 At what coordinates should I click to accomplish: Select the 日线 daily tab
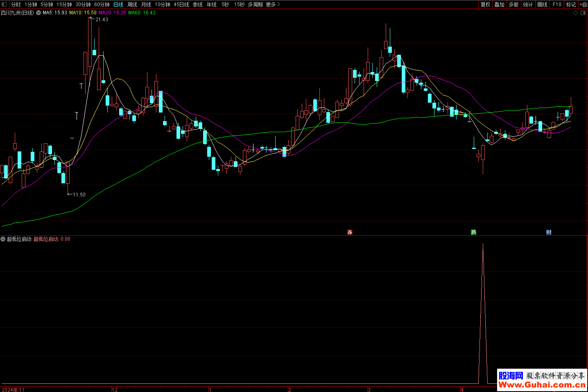point(118,5)
